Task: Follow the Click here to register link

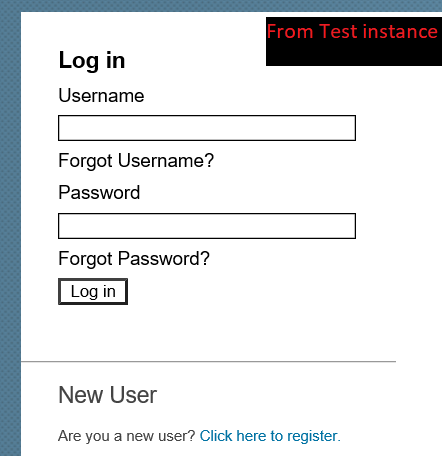Action: click(270, 436)
